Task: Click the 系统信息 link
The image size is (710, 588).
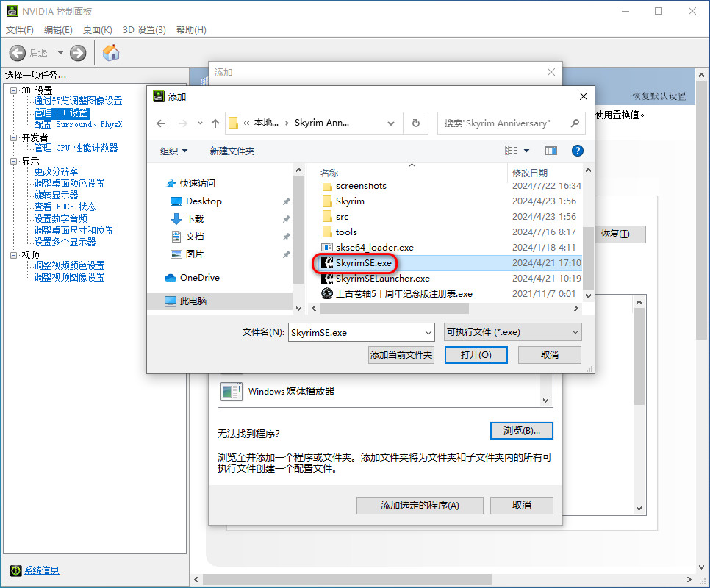Action: tap(41, 570)
